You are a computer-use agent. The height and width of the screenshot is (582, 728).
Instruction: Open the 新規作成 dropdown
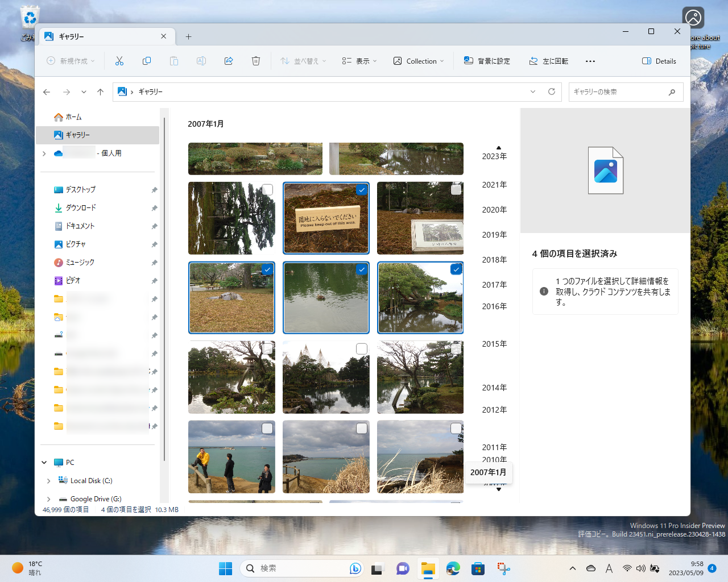pyautogui.click(x=71, y=61)
